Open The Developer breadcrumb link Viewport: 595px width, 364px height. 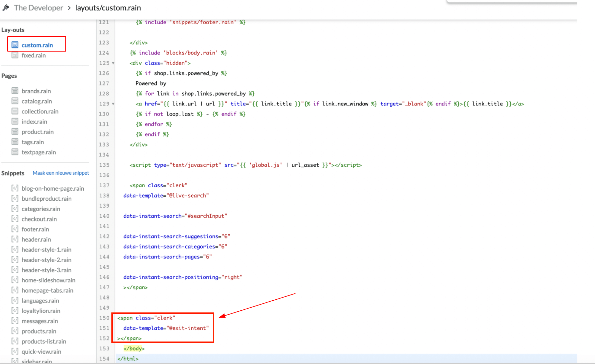point(38,8)
